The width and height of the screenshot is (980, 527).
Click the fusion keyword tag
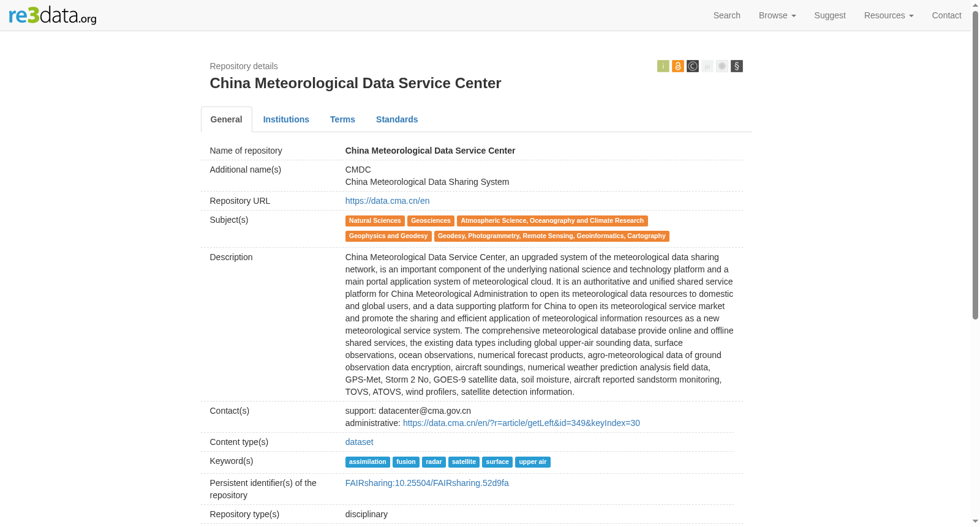tap(406, 462)
